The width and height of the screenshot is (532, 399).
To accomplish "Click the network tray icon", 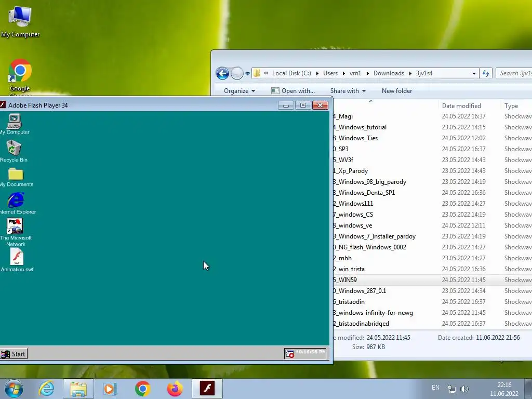I will pyautogui.click(x=451, y=389).
